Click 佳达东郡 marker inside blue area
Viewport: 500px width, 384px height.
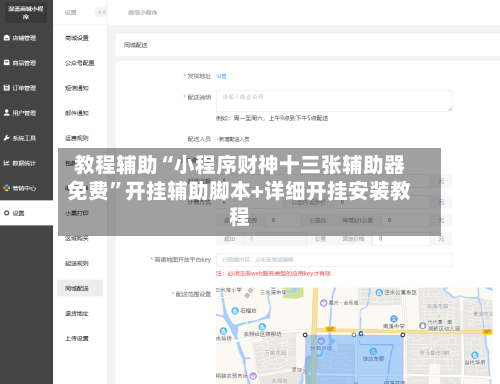373,351
